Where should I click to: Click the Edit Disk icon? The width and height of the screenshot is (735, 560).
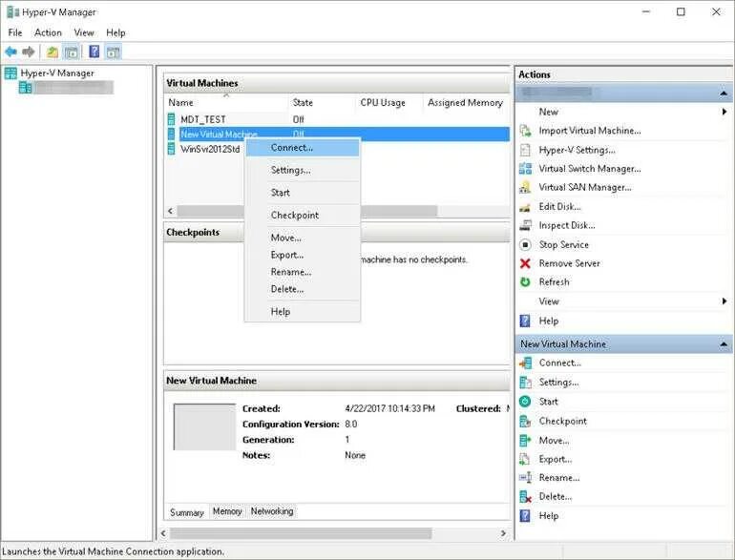[x=525, y=207]
